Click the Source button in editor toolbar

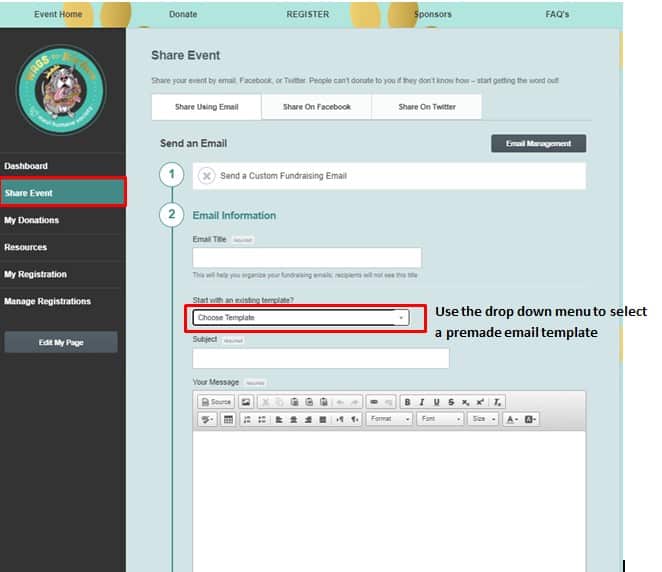[x=216, y=402]
